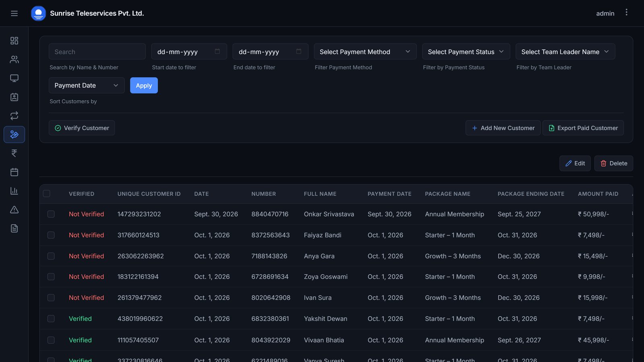Open the calendar icon in sidebar

(14, 172)
